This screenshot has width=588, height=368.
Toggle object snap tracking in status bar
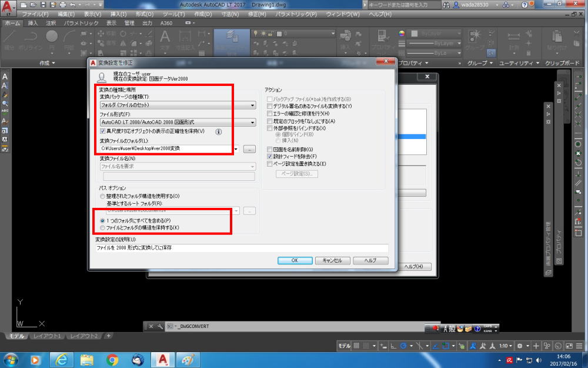click(435, 346)
